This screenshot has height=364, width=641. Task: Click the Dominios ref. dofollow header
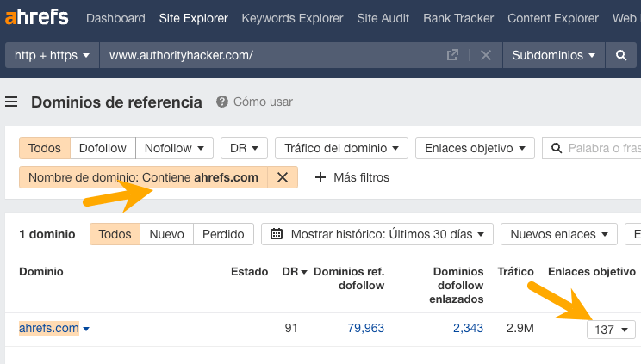349,278
